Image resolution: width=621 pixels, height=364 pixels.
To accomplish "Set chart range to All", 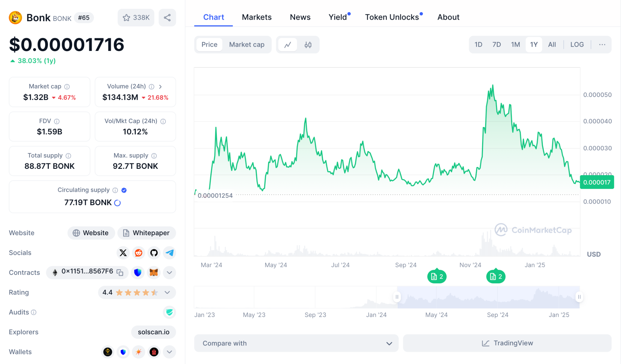I will [x=552, y=45].
